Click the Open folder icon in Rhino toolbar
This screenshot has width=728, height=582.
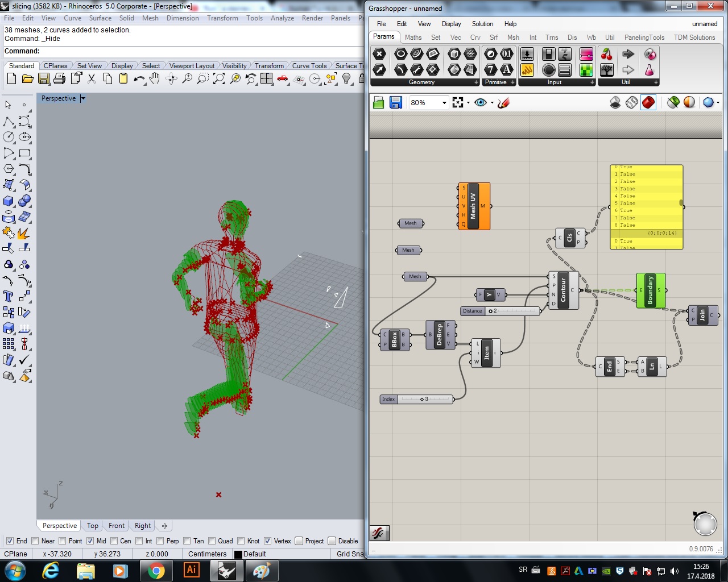(x=27, y=79)
